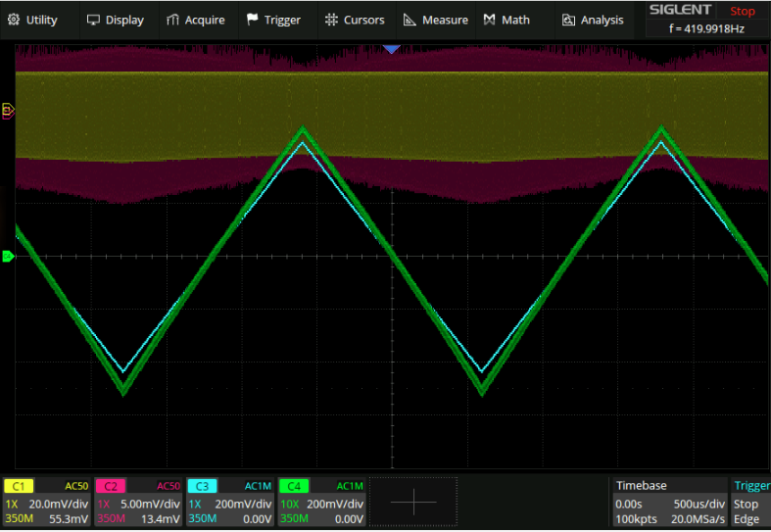This screenshot has width=771, height=532.
Task: Click the Analysis menu icon
Action: (569, 20)
